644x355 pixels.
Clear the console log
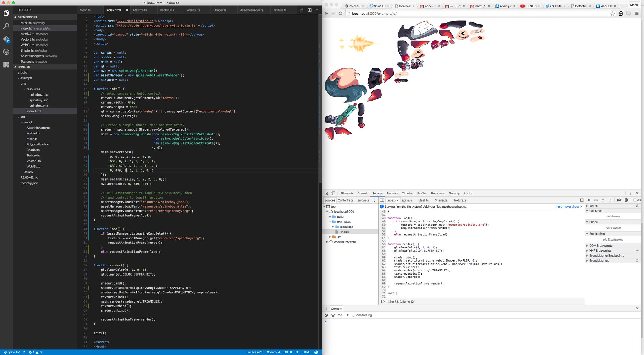[326, 315]
